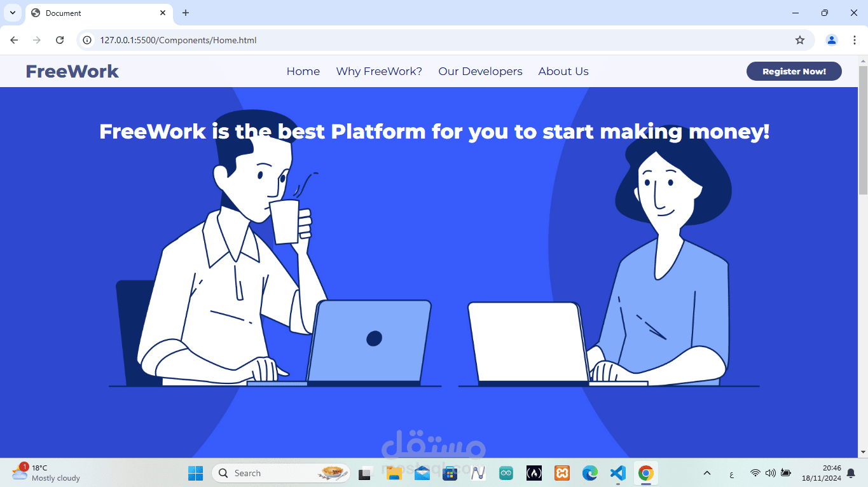Click the address bar URL field
This screenshot has width=868, height=487.
point(445,40)
